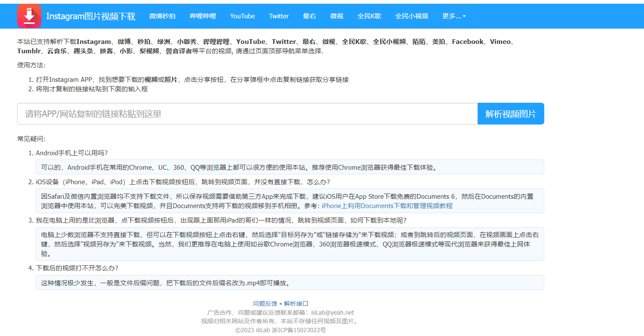This screenshot has height=336, width=644.
Task: Open the 微博秒拍 downloader page
Action: pyautogui.click(x=162, y=16)
